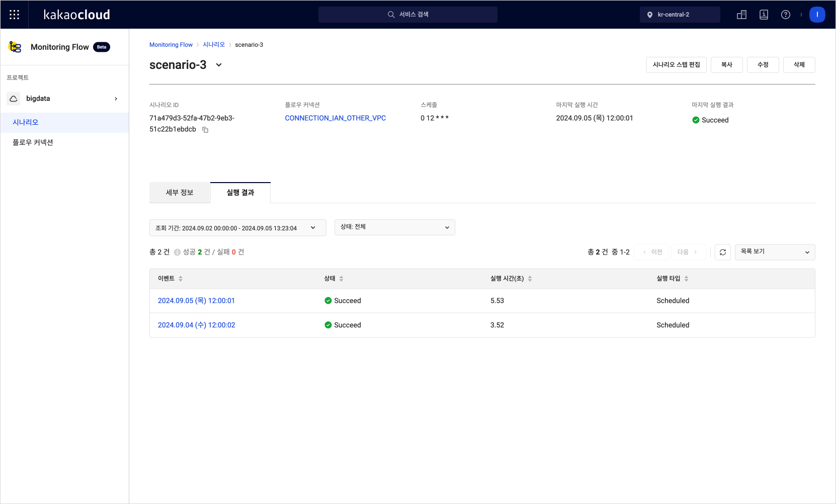The height and width of the screenshot is (504, 836).
Task: Click execution time value 5.53
Action: pos(497,301)
